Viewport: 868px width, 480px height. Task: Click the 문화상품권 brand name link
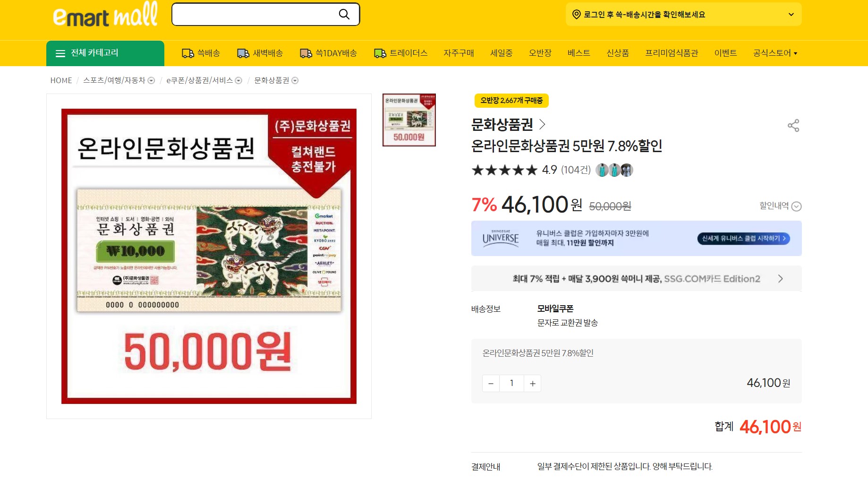tap(502, 124)
